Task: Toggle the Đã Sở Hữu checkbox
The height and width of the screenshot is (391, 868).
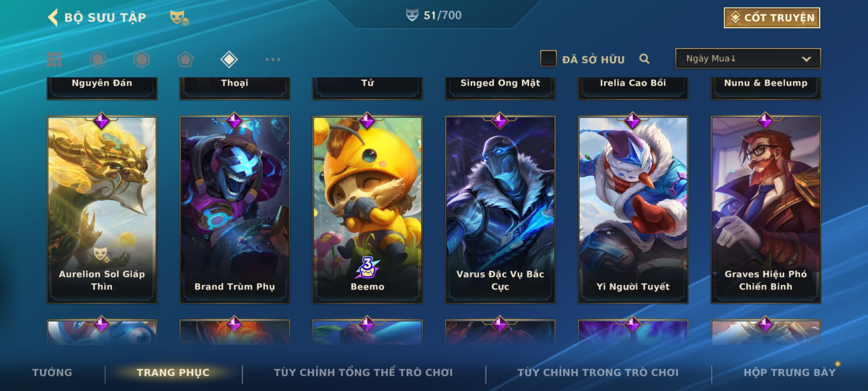Action: [x=548, y=59]
